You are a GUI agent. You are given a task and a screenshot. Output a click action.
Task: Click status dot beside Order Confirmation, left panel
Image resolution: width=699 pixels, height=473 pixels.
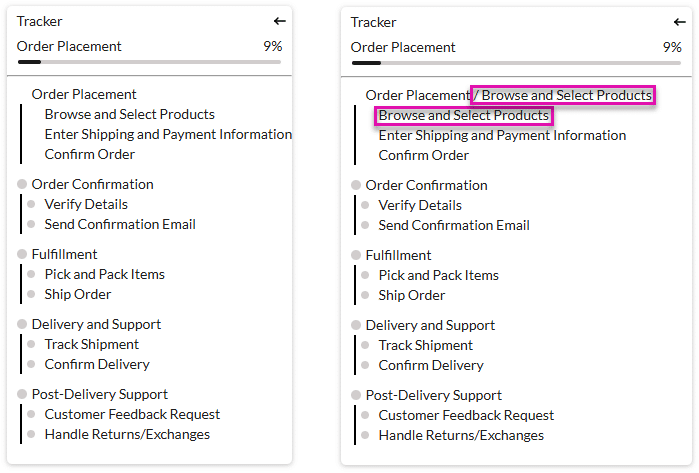click(23, 184)
